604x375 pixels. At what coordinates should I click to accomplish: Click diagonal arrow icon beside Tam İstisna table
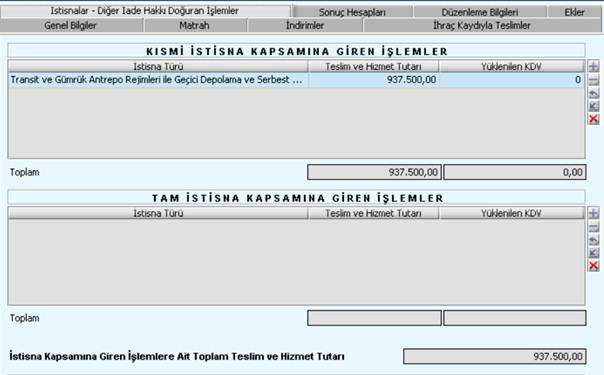coord(594,253)
